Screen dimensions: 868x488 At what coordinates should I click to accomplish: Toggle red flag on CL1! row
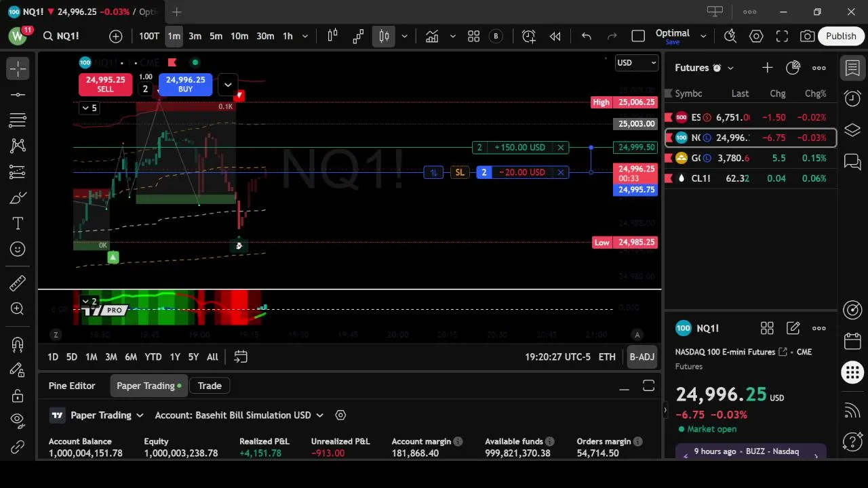click(669, 178)
